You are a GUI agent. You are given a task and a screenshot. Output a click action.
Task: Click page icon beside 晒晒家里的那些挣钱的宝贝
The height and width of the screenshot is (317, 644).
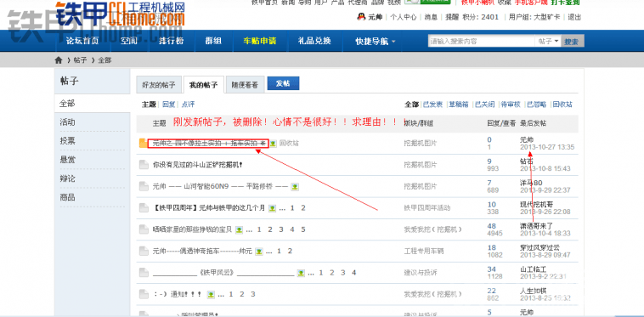tap(144, 229)
